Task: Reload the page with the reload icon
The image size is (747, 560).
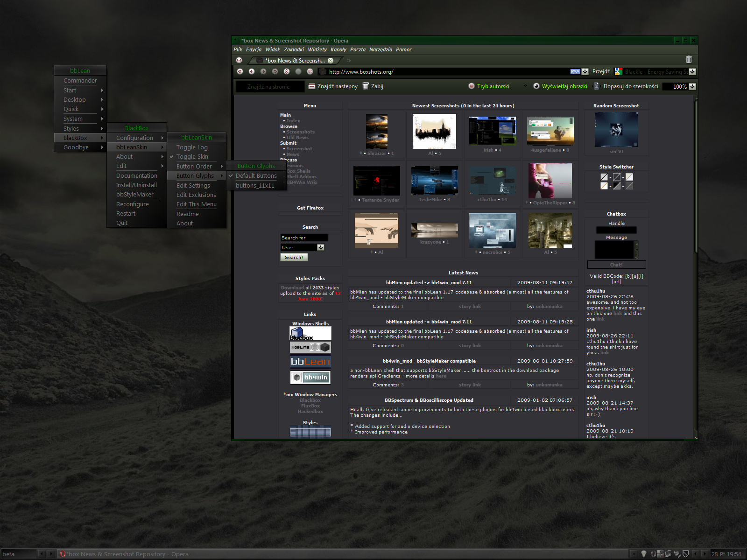Action: [x=287, y=71]
